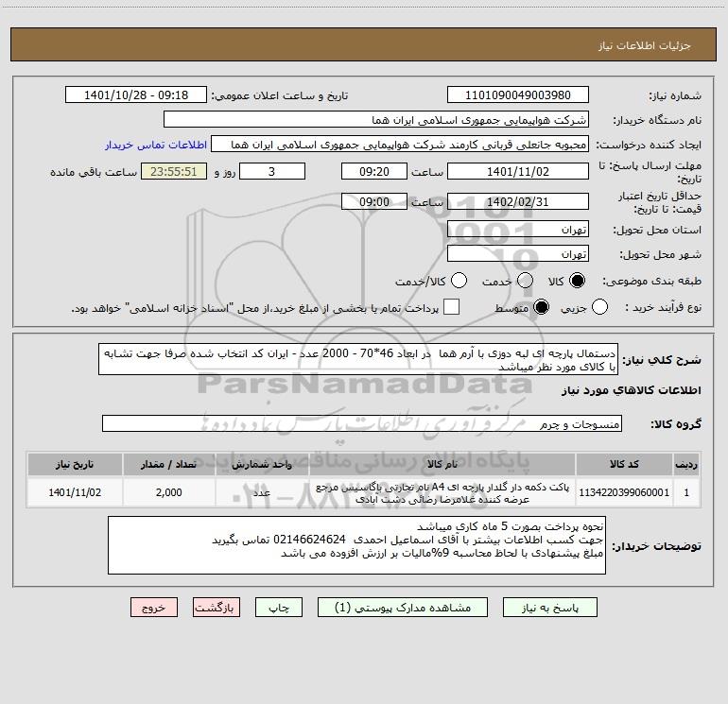Viewport: 728px width, 704px height.
Task: Click the شرح کلی نیاز description box
Action: click(x=358, y=359)
